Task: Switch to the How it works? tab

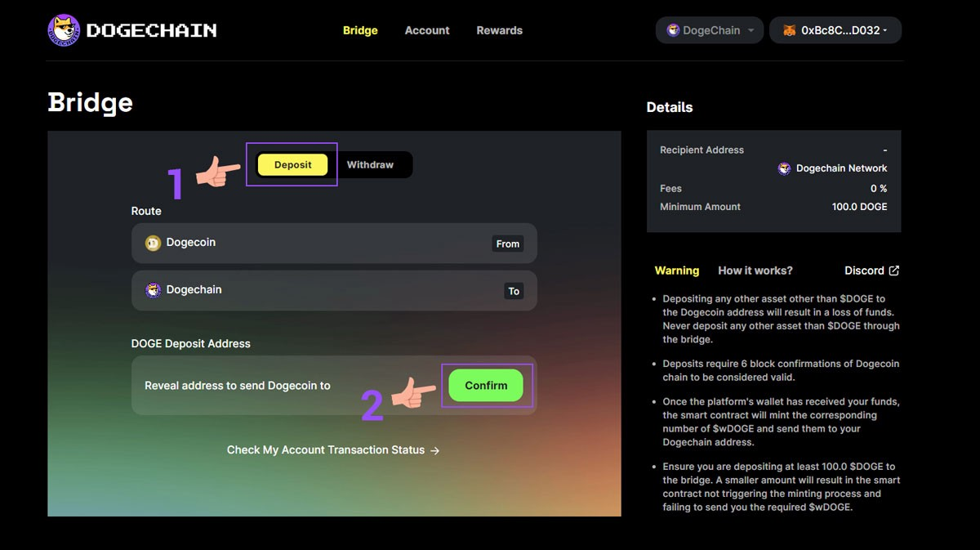Action: click(x=755, y=271)
